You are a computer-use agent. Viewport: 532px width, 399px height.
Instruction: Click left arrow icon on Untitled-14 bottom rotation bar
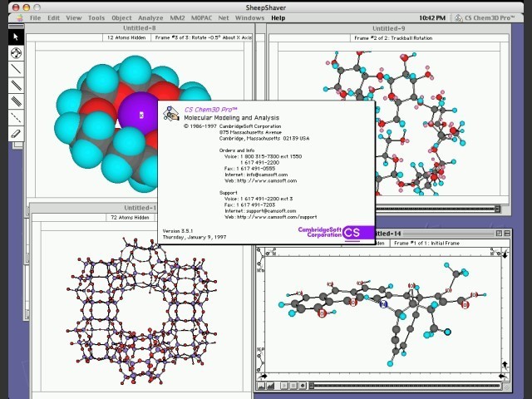pyautogui.click(x=263, y=376)
